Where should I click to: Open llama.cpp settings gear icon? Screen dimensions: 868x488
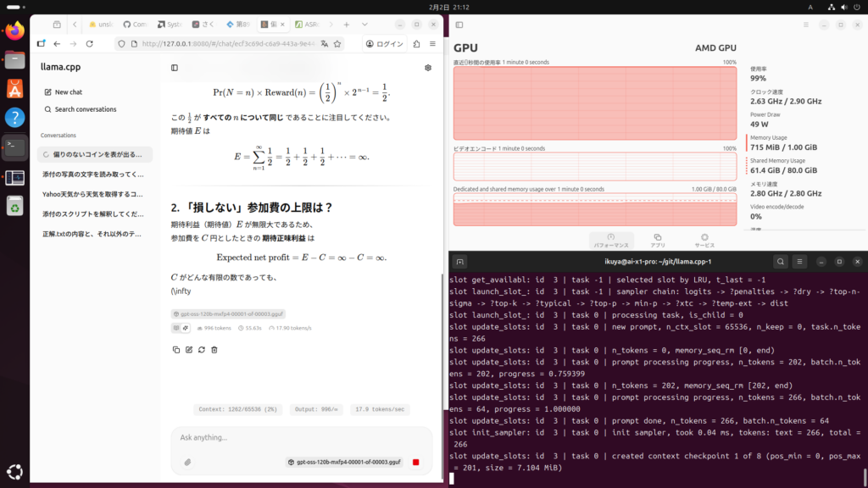[428, 68]
